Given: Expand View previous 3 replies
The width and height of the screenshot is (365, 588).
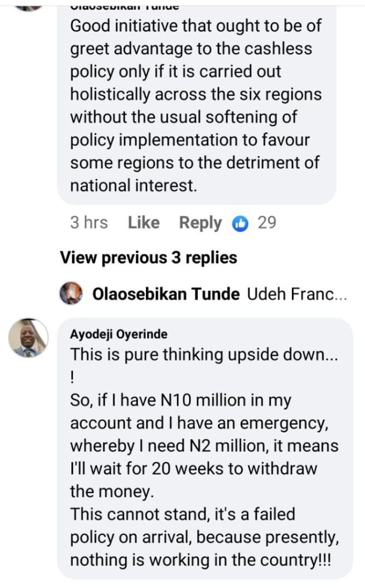Looking at the screenshot, I should 148,258.
